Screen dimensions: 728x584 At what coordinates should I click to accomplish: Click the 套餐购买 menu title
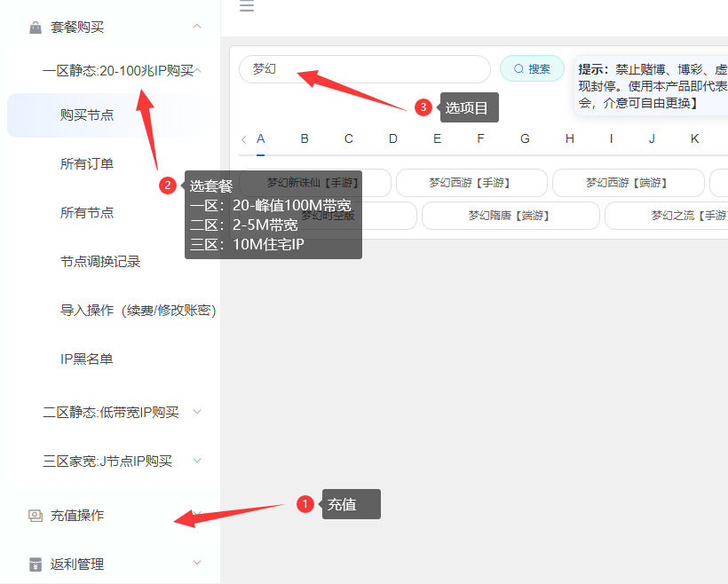(x=77, y=28)
